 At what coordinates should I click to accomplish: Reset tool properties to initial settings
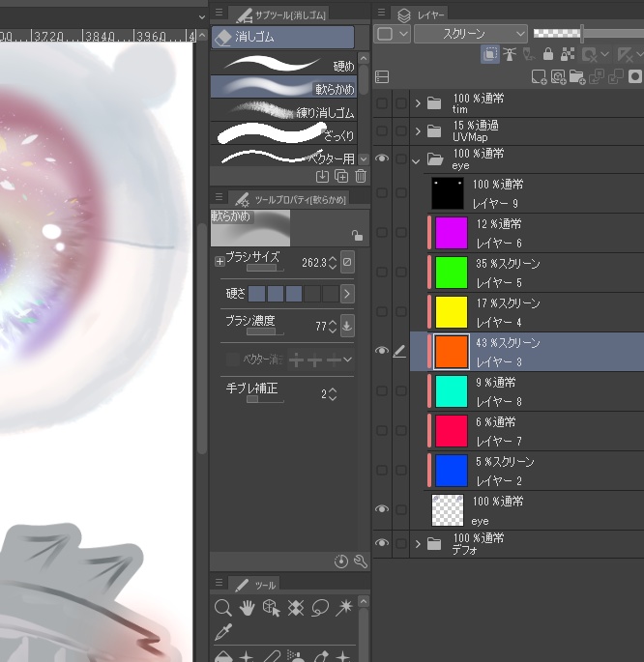(341, 561)
